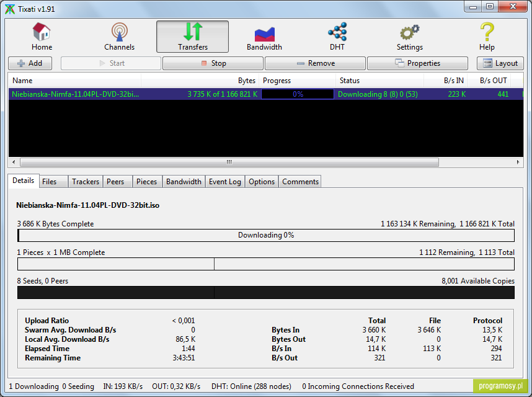Click 'DHT: Online (288 nodes)' status entry
This screenshot has height=397, width=532.
tap(251, 386)
